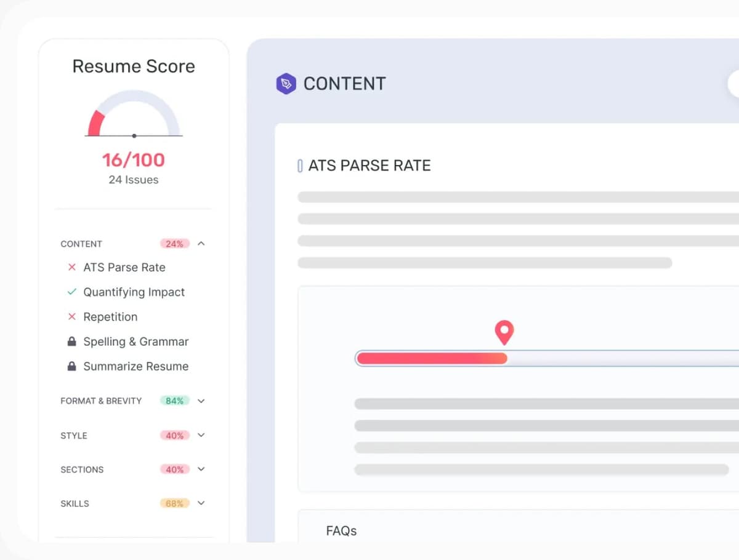Click the CONTENT category label in sidebar
Viewport: 739px width, 560px height.
(x=81, y=244)
